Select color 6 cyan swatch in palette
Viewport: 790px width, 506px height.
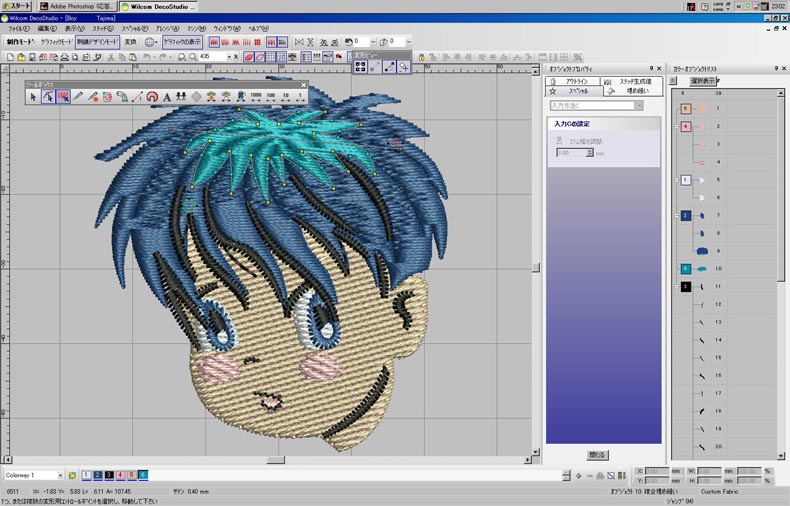coord(143,475)
